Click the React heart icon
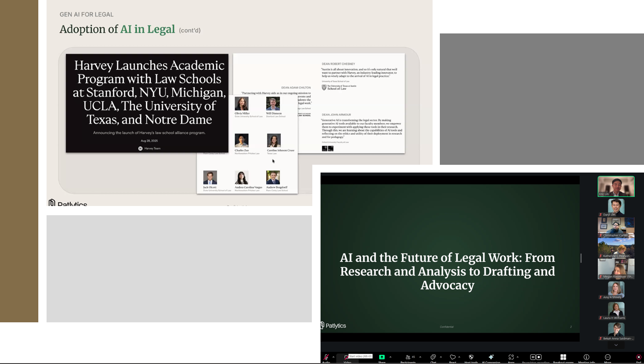The height and width of the screenshot is (364, 644). point(452,357)
